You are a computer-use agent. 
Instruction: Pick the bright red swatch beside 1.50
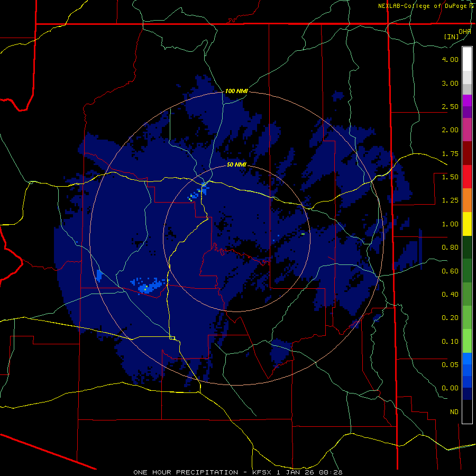[467, 177]
